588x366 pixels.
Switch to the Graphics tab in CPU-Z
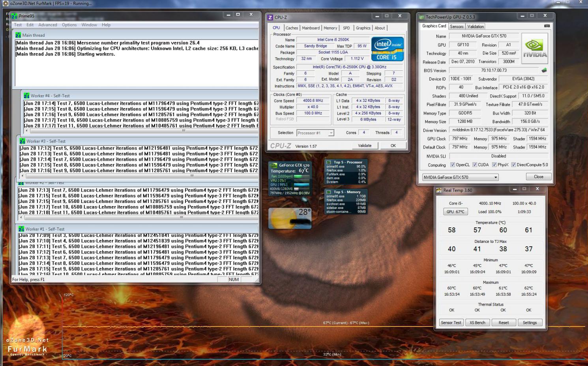coord(363,28)
